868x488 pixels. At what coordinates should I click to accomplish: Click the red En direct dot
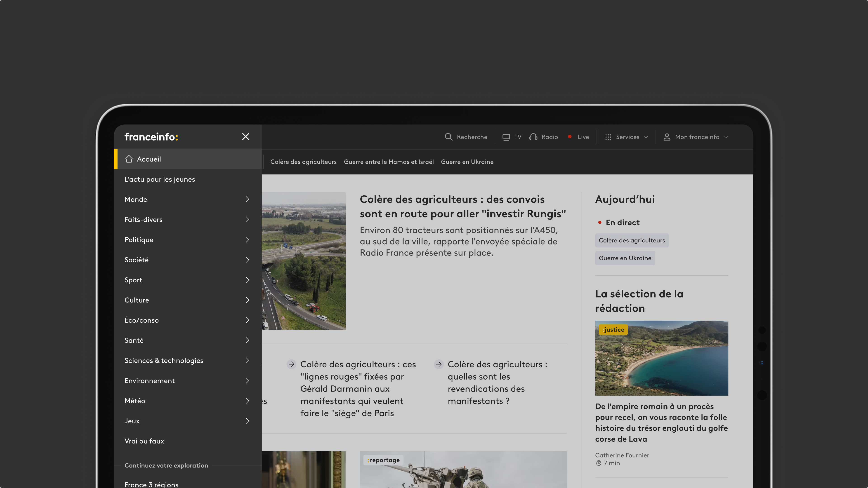tap(600, 222)
